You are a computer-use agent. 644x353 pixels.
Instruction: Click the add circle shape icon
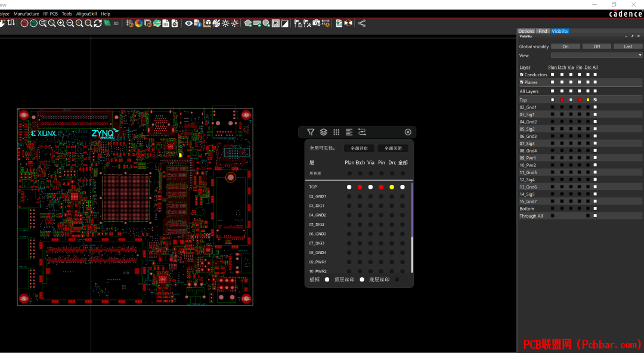click(266, 23)
